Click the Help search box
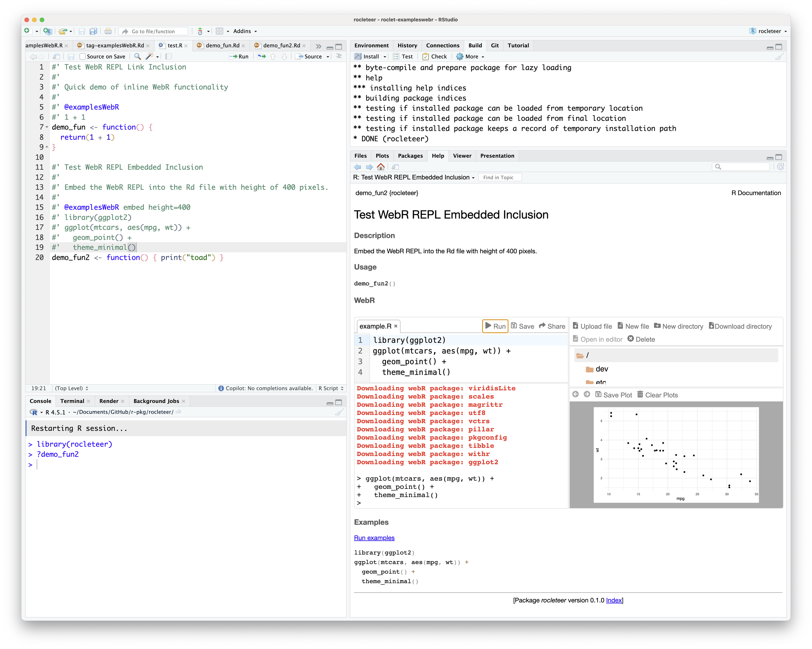 point(741,167)
